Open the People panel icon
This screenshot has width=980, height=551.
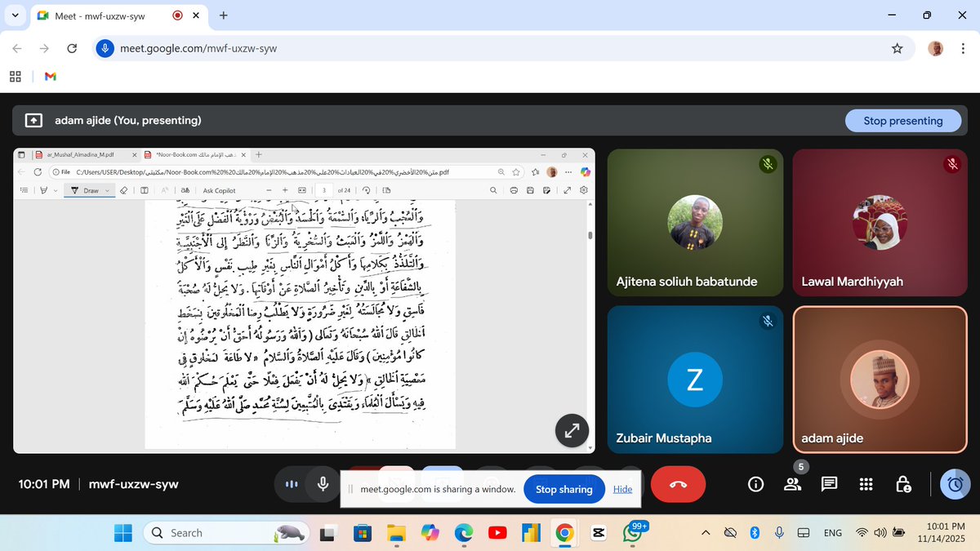click(x=792, y=484)
